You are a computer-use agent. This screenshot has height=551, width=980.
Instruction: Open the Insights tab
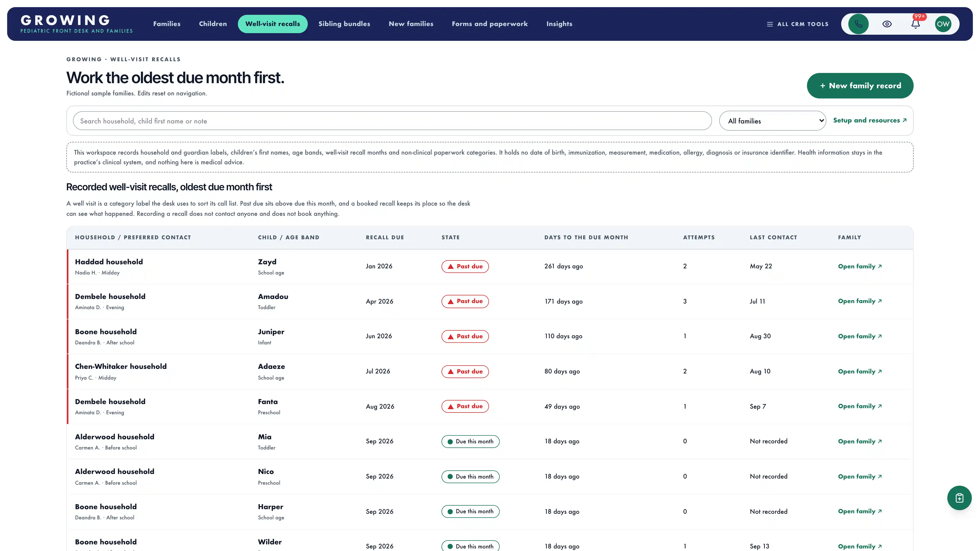point(559,24)
